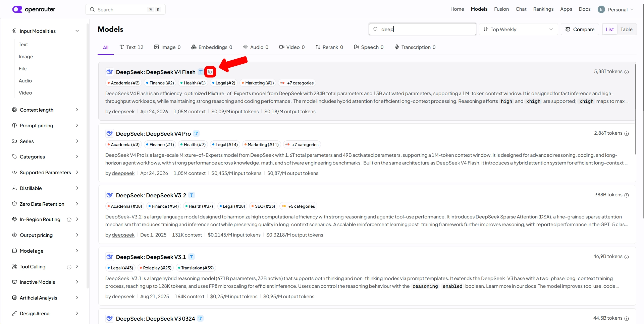Open the Personal account menu
The image size is (644, 324).
616,9
